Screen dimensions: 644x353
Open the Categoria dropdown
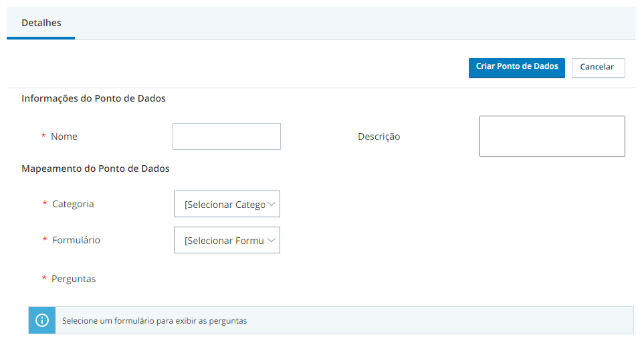(227, 204)
